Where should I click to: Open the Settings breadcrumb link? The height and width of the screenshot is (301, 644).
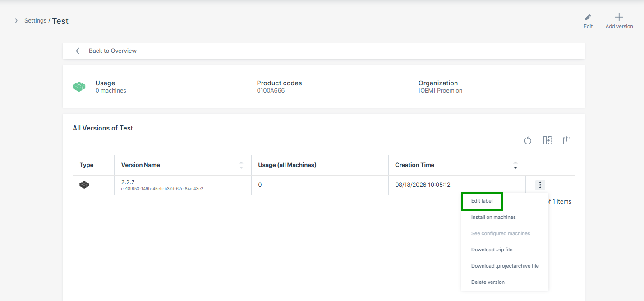point(35,21)
